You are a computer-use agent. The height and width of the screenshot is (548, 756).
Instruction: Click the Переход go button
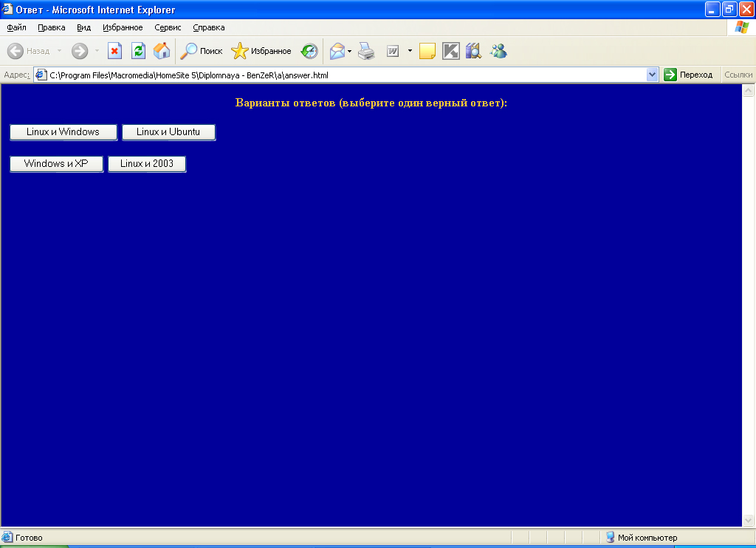click(x=689, y=75)
